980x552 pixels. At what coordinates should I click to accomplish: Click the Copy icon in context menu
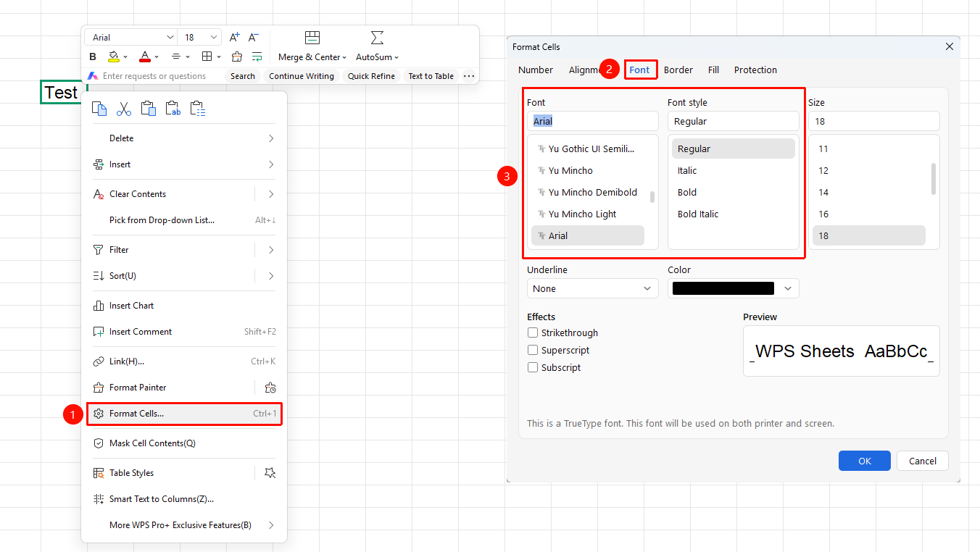click(99, 109)
